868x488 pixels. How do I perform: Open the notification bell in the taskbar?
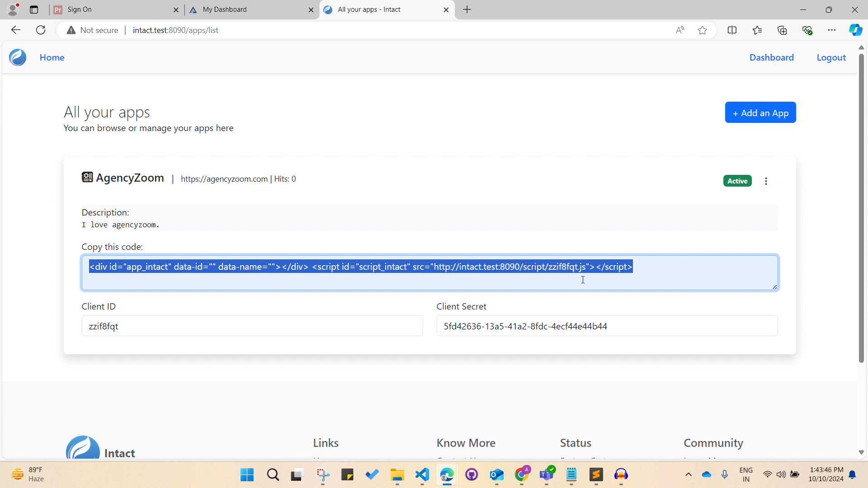point(853,475)
